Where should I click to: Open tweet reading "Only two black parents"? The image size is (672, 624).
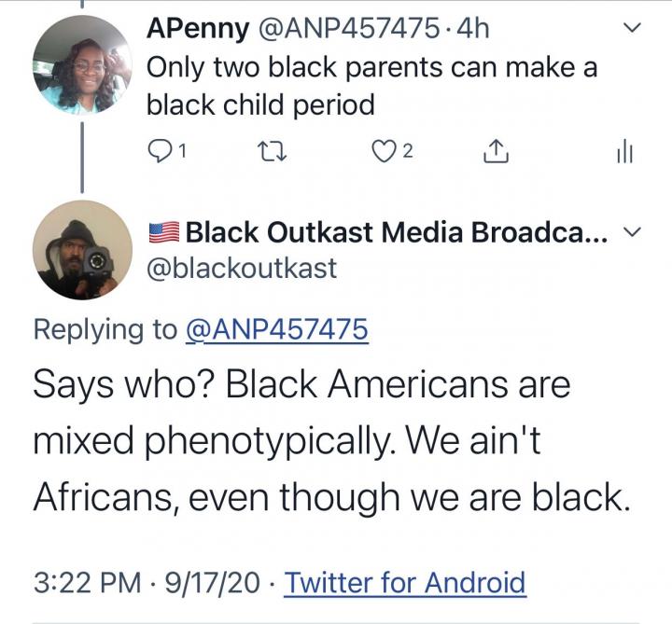point(371,86)
